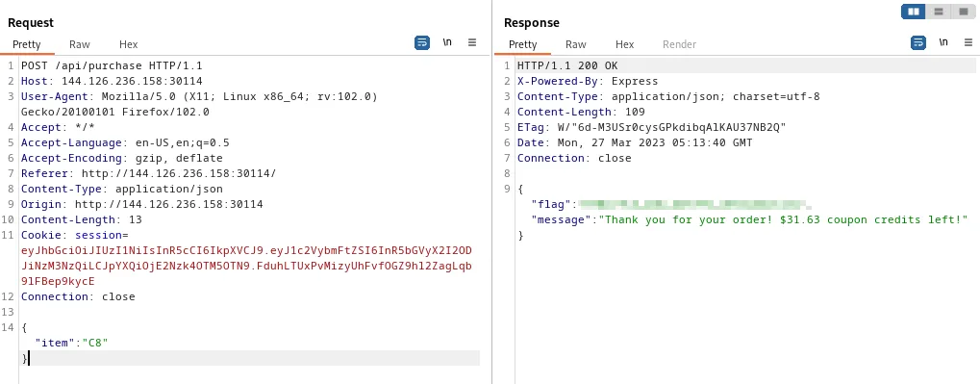Click the "flag" key in Response JSON

551,204
